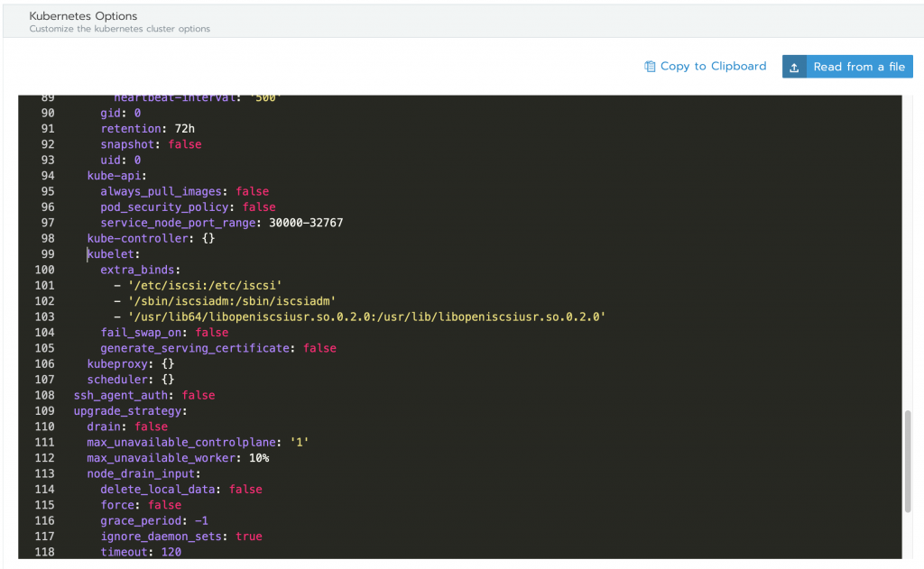Click the 'uid: 0' line

[x=121, y=161]
